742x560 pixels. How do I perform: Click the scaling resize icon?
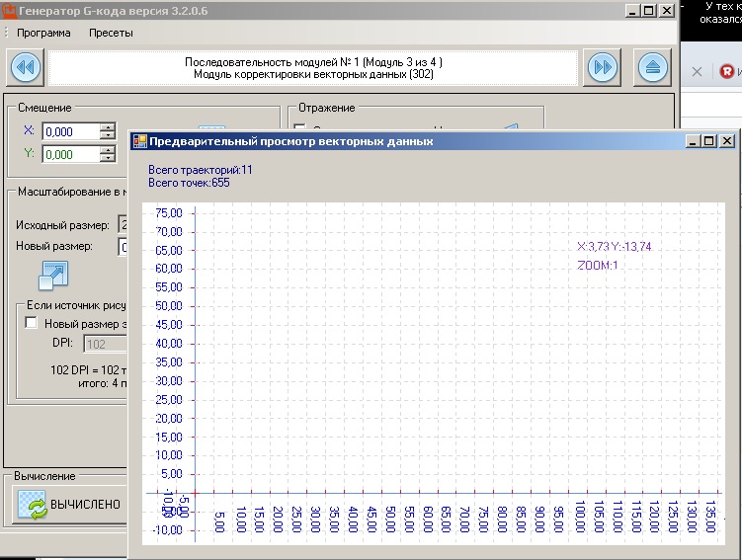52,274
